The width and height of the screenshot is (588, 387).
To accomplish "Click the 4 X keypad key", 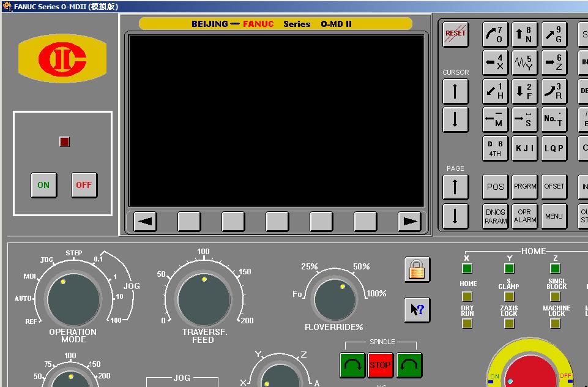I will 495,62.
